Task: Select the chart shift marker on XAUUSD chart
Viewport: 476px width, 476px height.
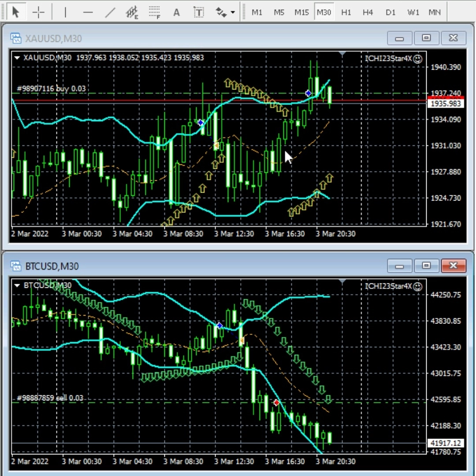Action: pyautogui.click(x=342, y=54)
